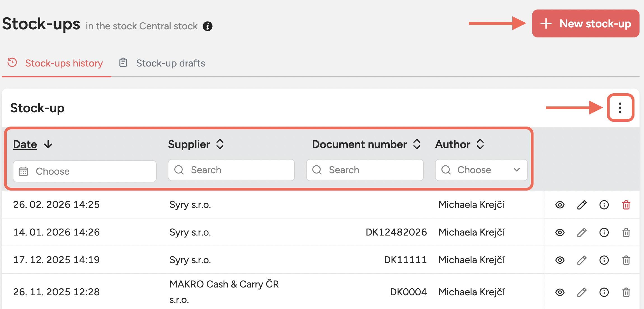Toggle sorting on the Supplier column
Screen dimensions: 644x309
pos(220,144)
